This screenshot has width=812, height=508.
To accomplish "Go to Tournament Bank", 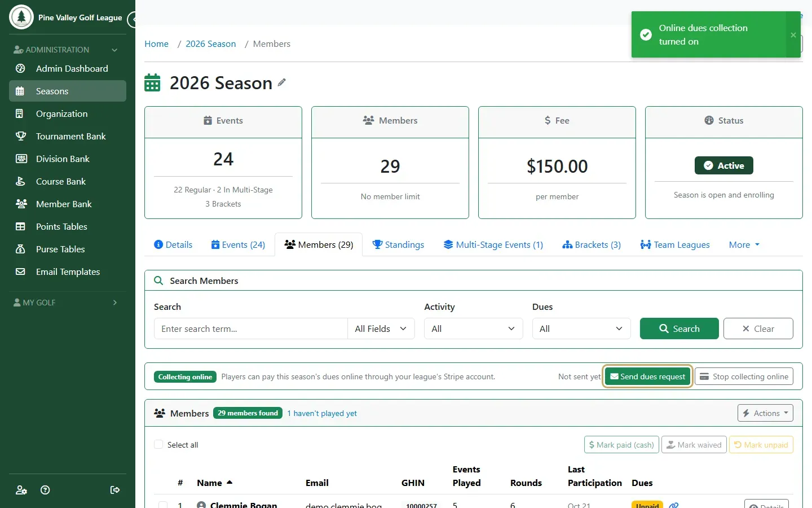I will point(68,136).
